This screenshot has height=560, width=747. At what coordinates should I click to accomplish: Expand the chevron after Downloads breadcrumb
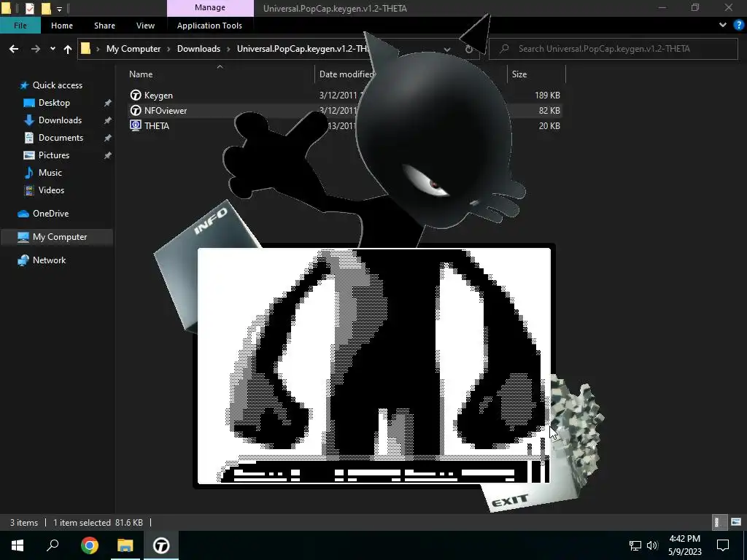(228, 49)
